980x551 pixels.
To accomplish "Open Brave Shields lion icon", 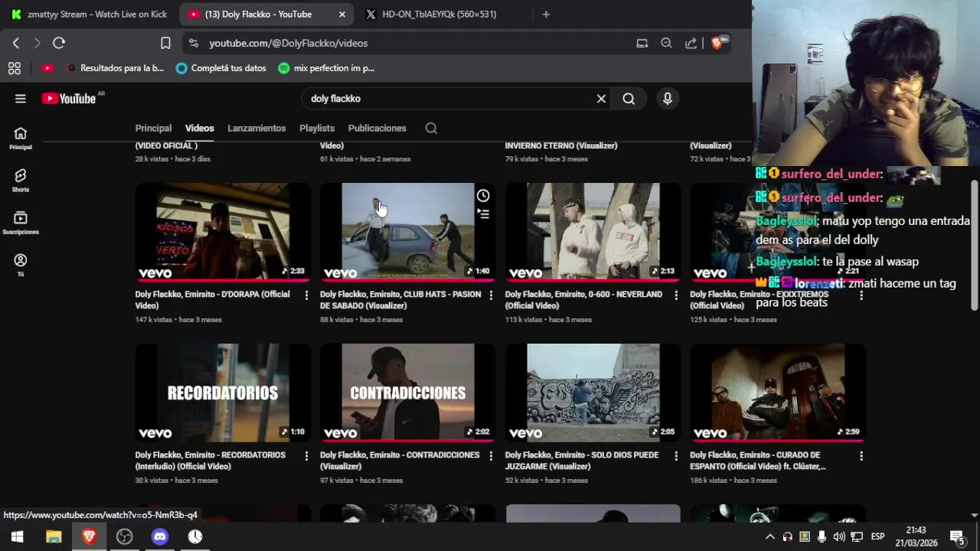I will [717, 43].
